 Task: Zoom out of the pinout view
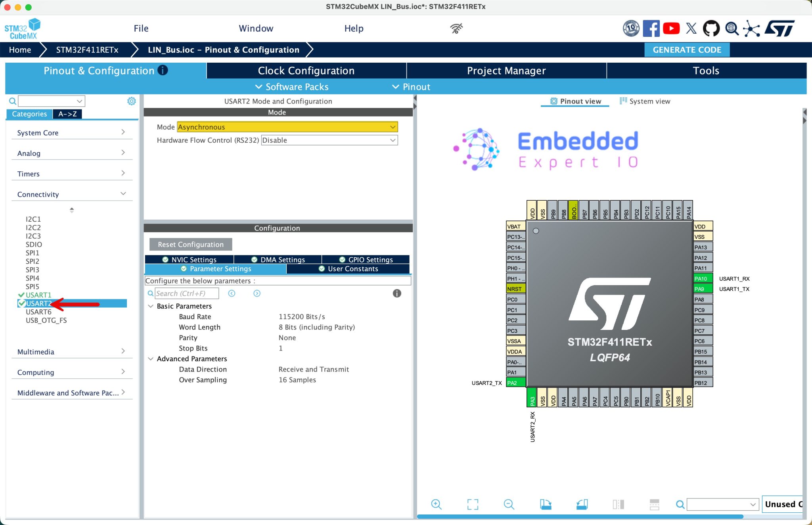click(x=509, y=504)
